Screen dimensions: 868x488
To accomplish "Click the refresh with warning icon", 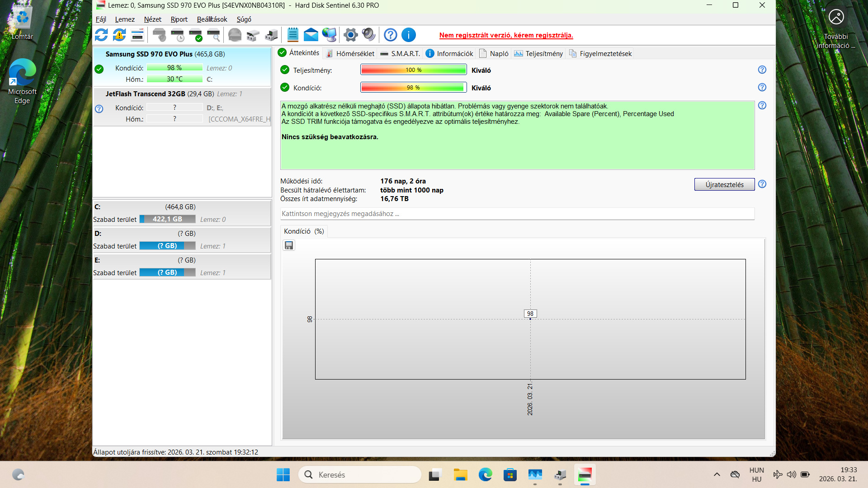I will click(119, 35).
